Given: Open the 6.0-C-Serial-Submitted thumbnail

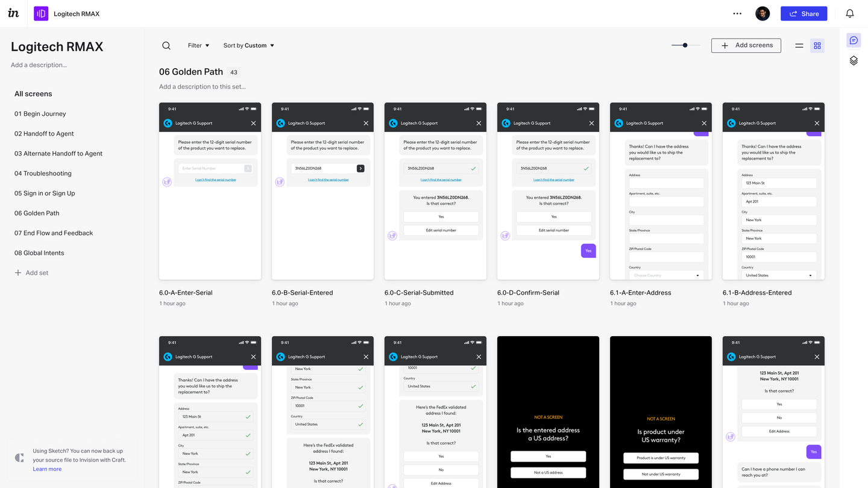Looking at the screenshot, I should click(435, 191).
